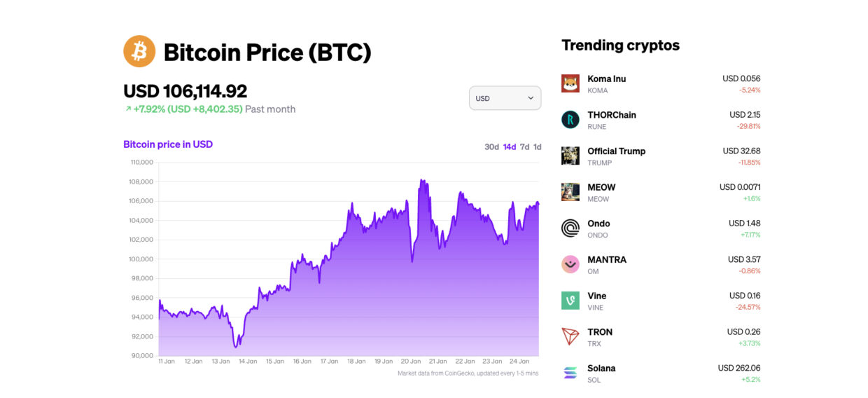This screenshot has height=398, width=868.
Task: Open the Solana trending entry
Action: [x=601, y=369]
